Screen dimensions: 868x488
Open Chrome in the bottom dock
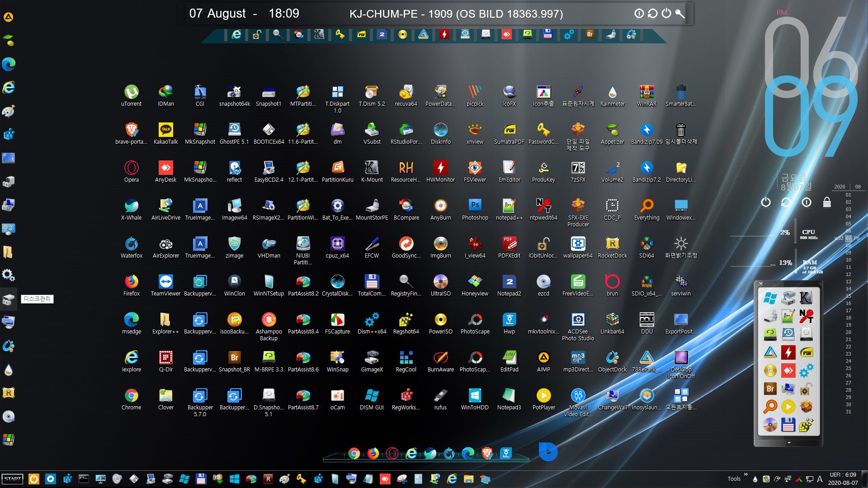(354, 453)
